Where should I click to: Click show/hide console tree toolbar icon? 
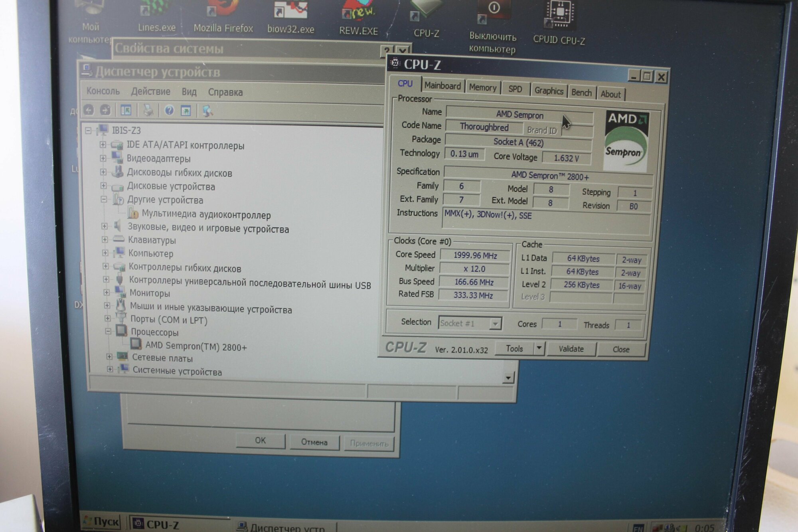pyautogui.click(x=126, y=110)
